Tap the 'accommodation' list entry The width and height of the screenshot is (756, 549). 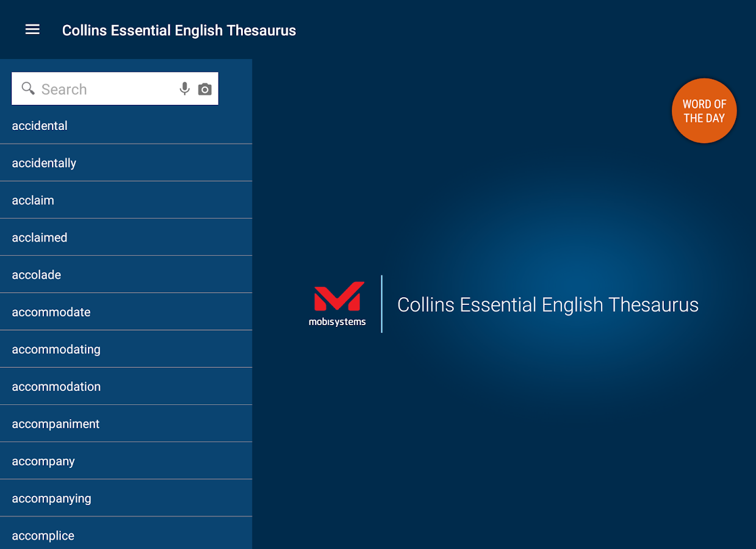[126, 386]
